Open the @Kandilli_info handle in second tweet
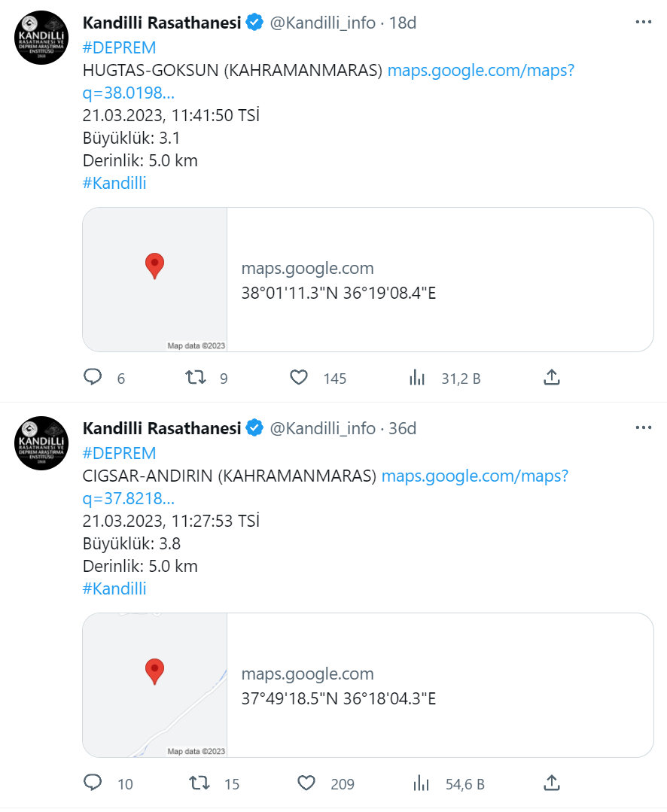This screenshot has width=667, height=812. tap(322, 428)
